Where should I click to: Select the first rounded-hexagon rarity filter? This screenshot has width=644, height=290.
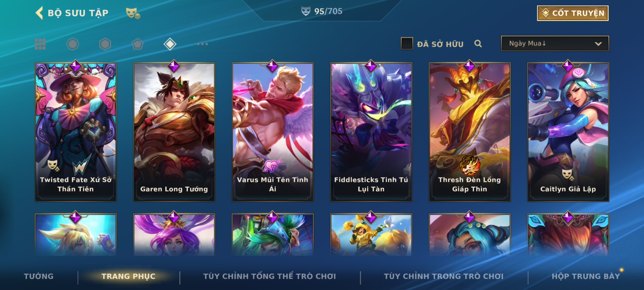[73, 44]
